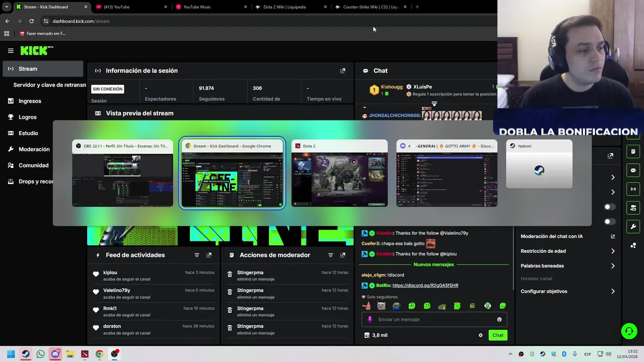The height and width of the screenshot is (362, 644).
Task: Open Steam from the taskbar
Action: 26,354
